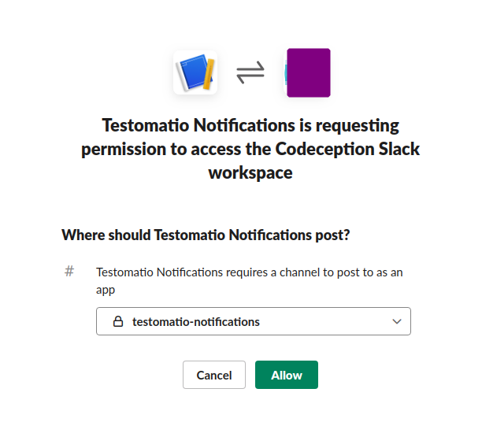482x448 pixels.
Task: Allow Testomatio Notifications access
Action: pos(287,375)
